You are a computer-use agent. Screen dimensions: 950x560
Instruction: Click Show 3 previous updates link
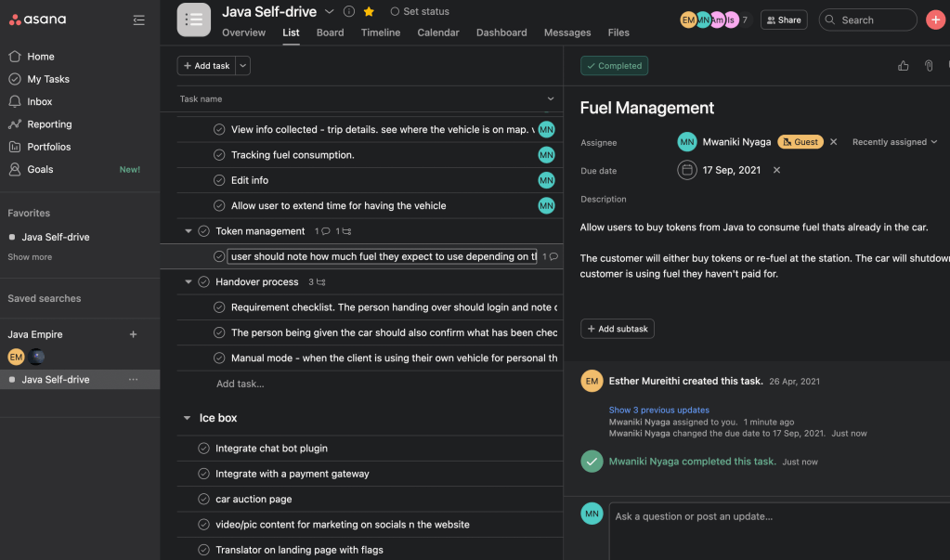[x=658, y=410]
